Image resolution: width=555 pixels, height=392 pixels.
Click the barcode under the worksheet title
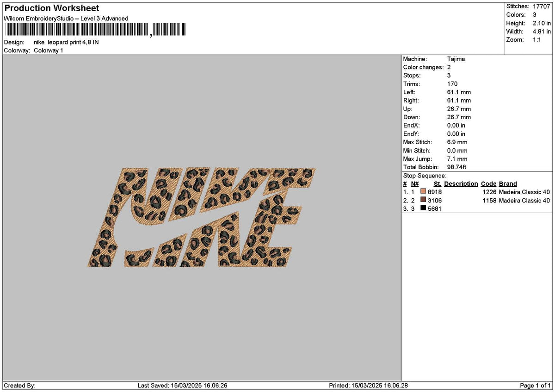pos(95,31)
